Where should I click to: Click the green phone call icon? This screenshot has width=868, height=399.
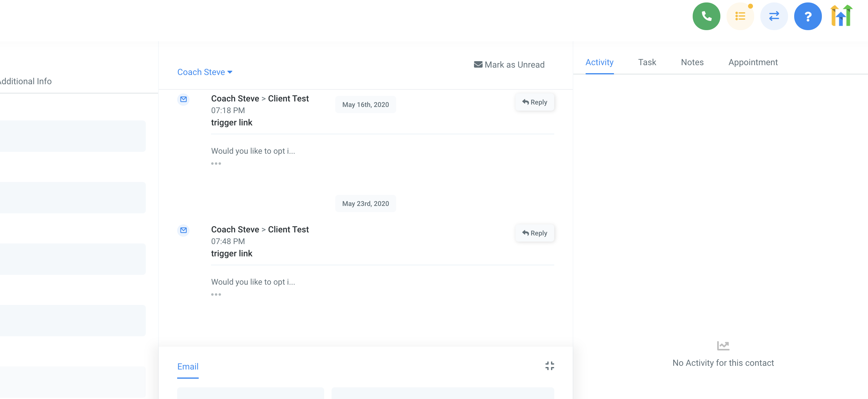(706, 16)
